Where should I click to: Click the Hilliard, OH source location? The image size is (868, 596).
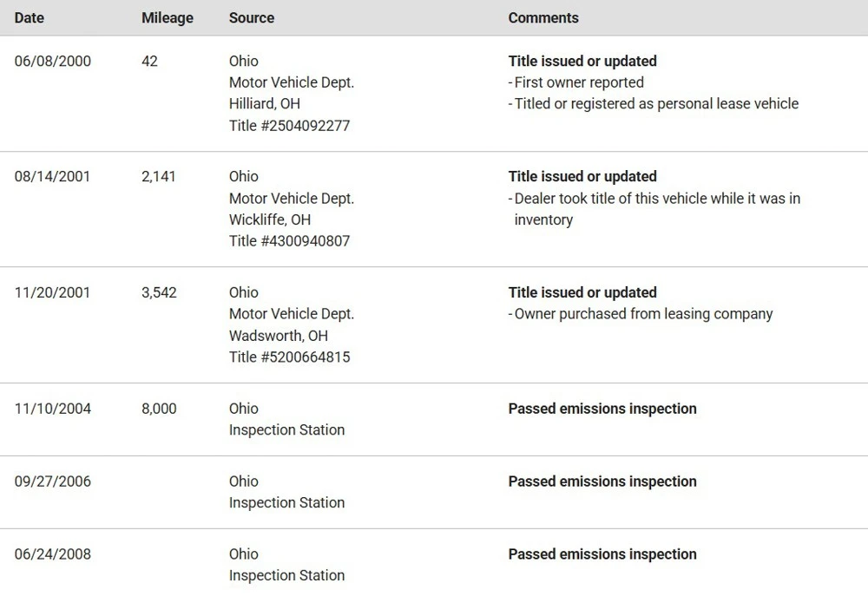265,104
